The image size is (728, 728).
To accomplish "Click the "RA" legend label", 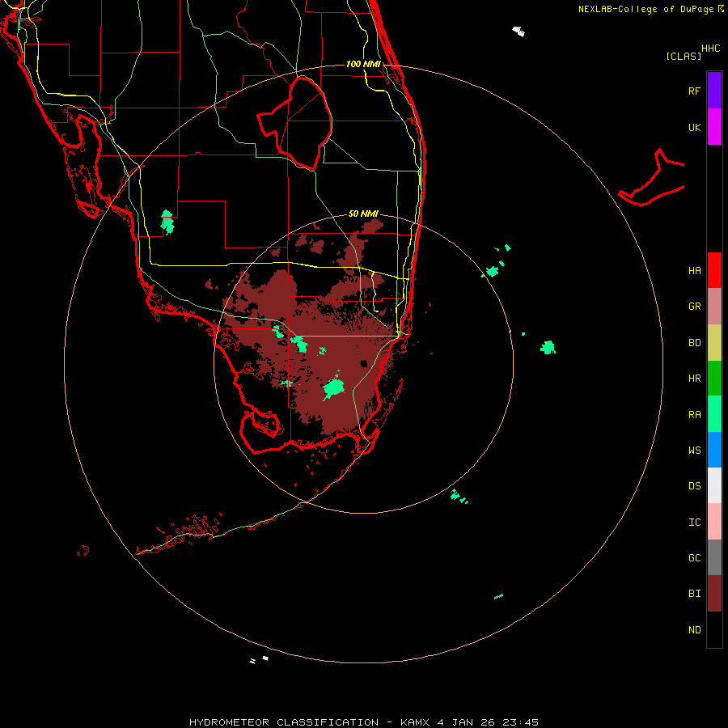I will point(694,415).
